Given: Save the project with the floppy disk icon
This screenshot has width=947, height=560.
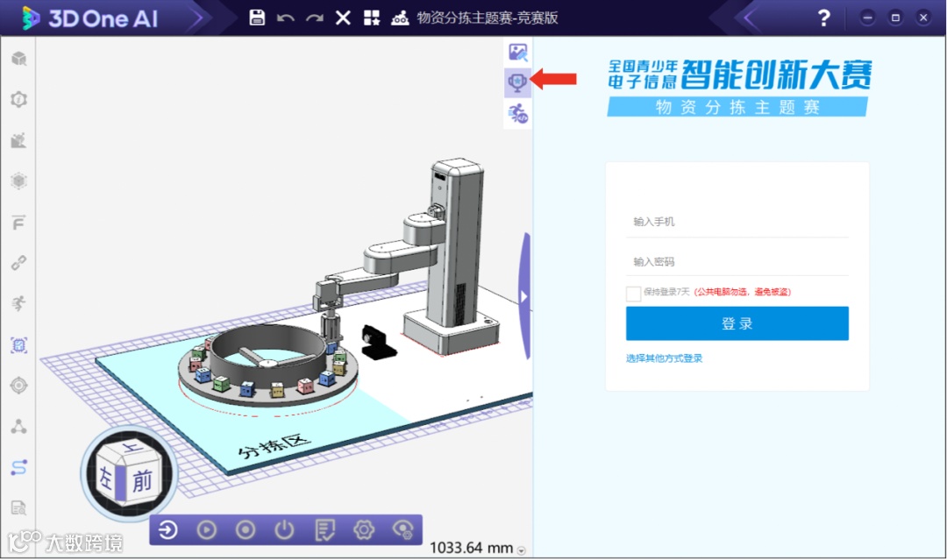Looking at the screenshot, I should pos(257,18).
